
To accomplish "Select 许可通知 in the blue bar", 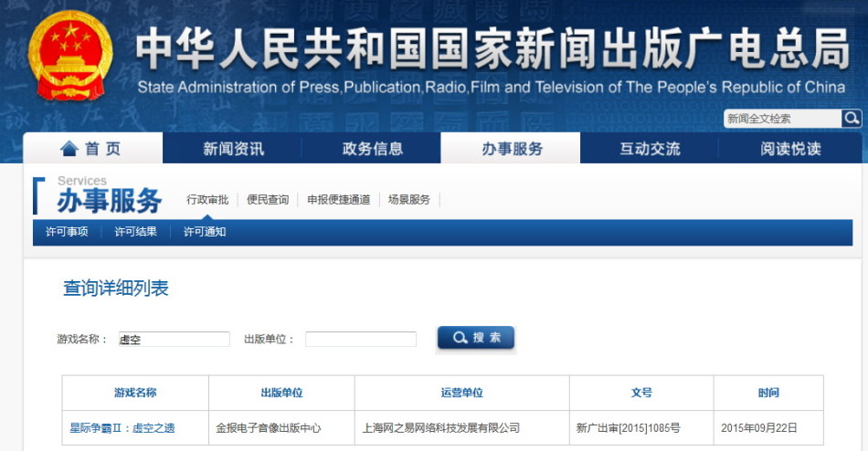I will [205, 232].
